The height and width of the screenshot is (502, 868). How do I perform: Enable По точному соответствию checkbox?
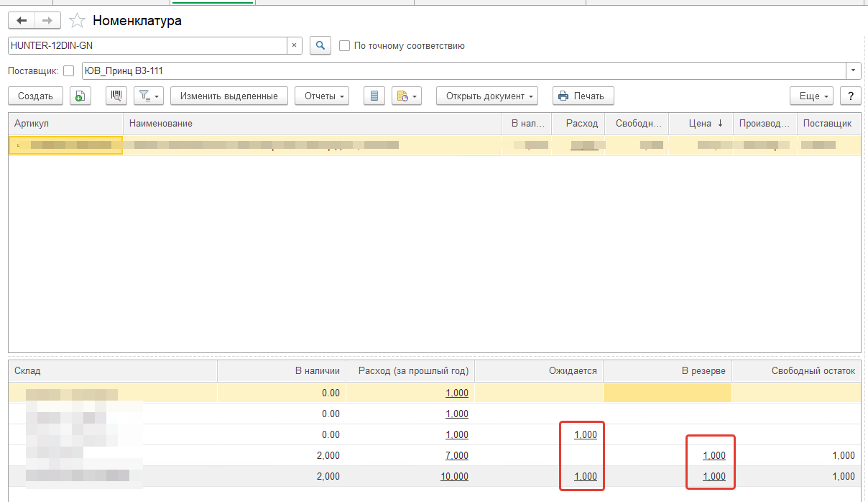345,45
